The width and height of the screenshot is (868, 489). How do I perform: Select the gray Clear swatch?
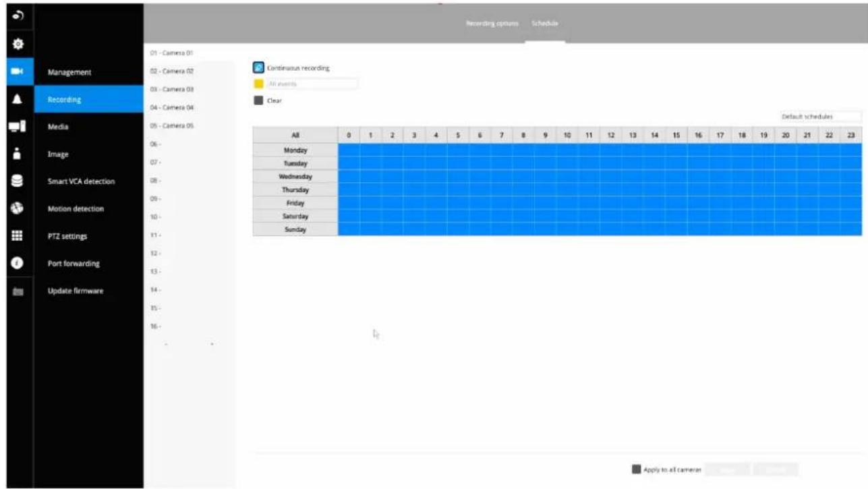258,100
